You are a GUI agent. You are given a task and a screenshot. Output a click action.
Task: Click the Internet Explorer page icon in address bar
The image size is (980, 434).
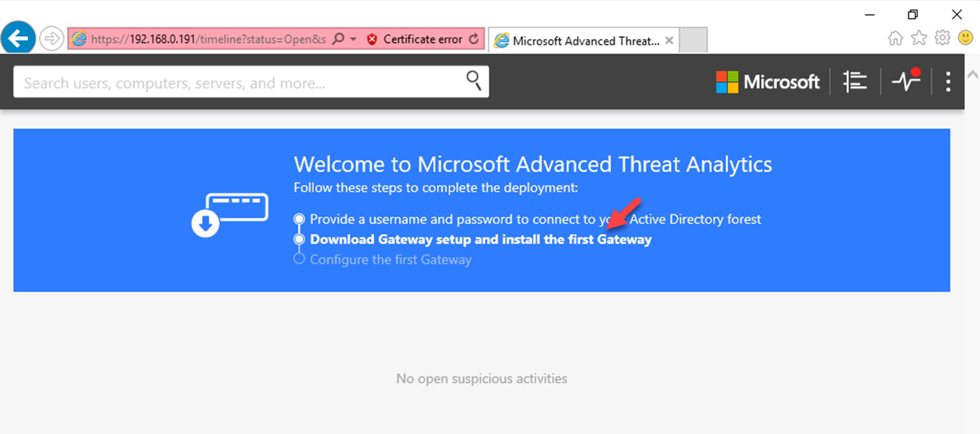[x=79, y=39]
